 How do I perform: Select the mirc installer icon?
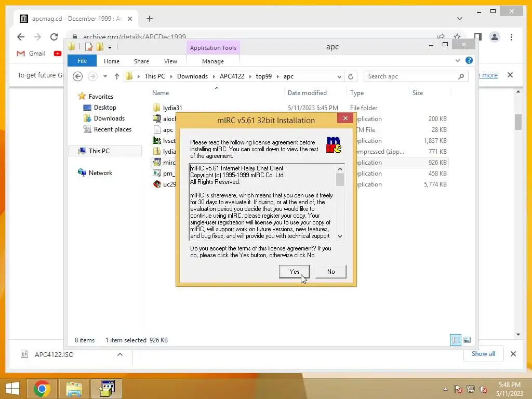(157, 162)
